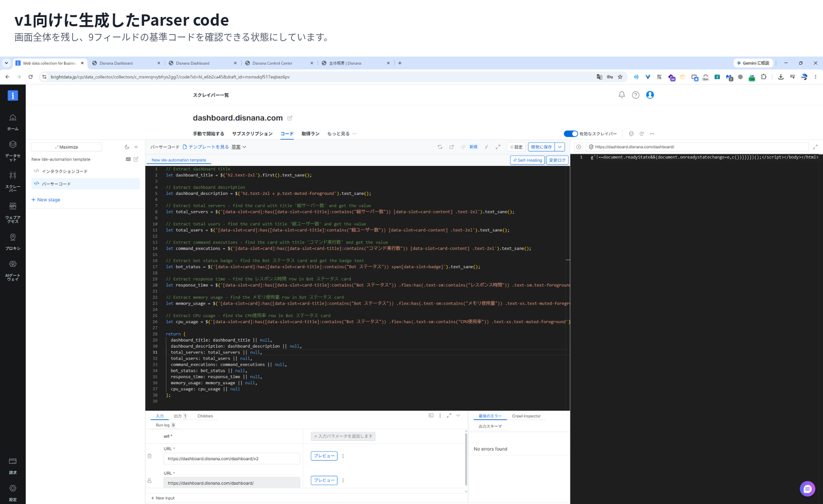
Task: Open 請求 billing in the sidebar
Action: pyautogui.click(x=13, y=465)
